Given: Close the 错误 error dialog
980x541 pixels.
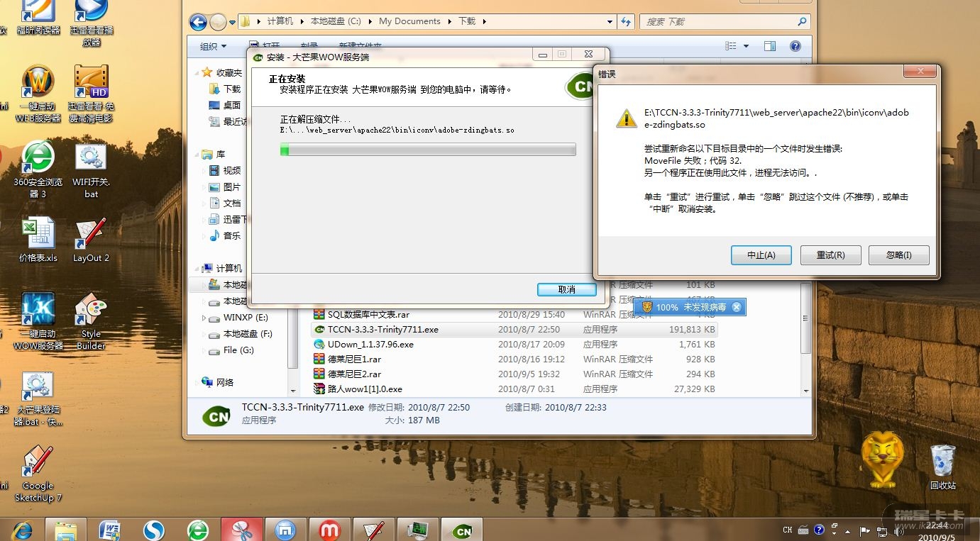Looking at the screenshot, I should [x=920, y=72].
